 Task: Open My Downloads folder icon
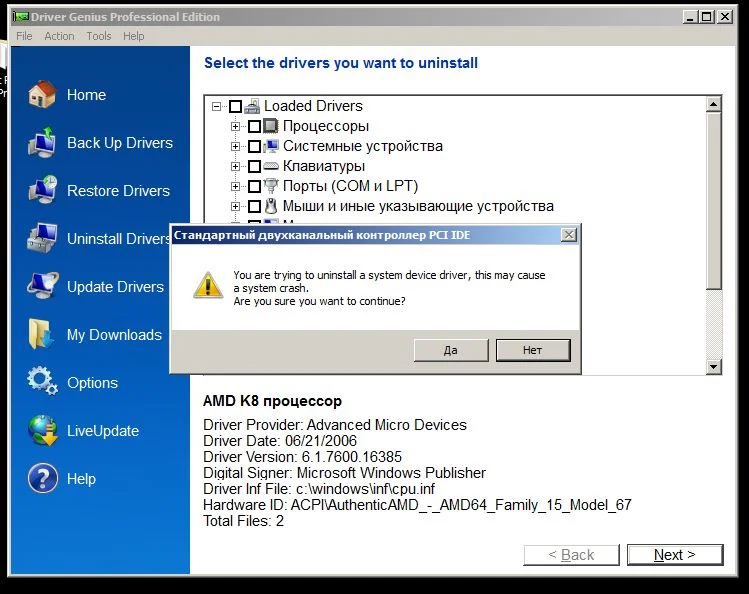41,334
